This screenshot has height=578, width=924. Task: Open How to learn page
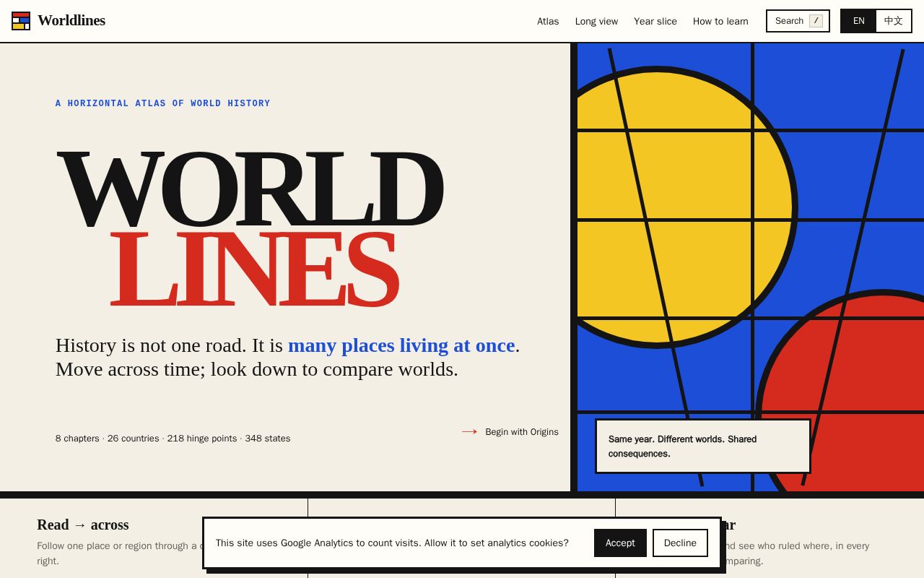click(x=720, y=21)
